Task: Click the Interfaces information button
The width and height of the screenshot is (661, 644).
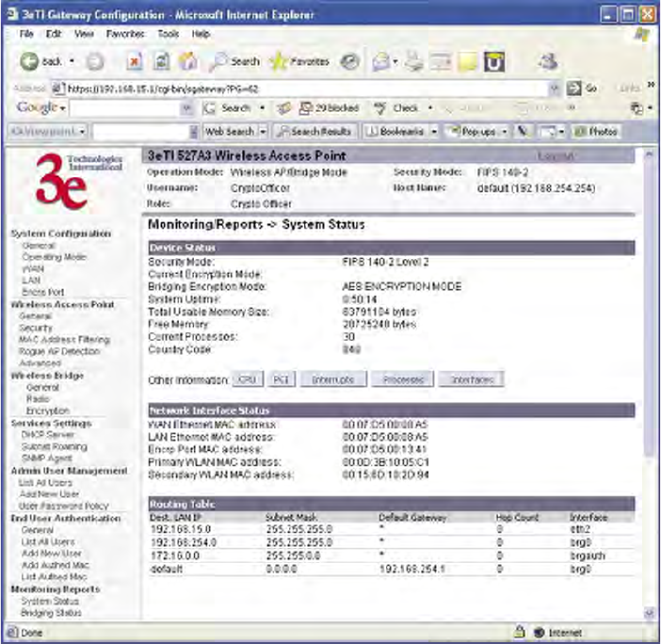Action: [x=469, y=380]
